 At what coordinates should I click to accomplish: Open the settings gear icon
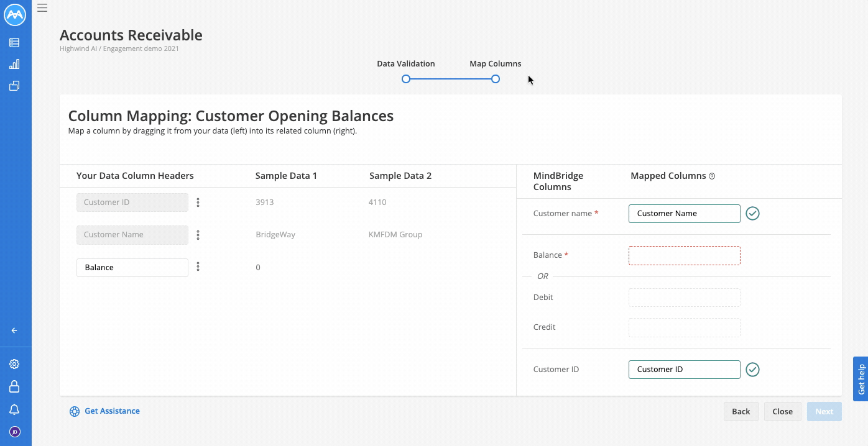click(x=14, y=364)
